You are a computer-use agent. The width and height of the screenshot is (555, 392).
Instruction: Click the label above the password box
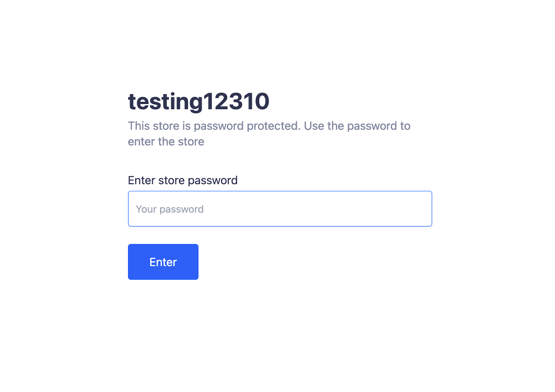click(x=182, y=180)
